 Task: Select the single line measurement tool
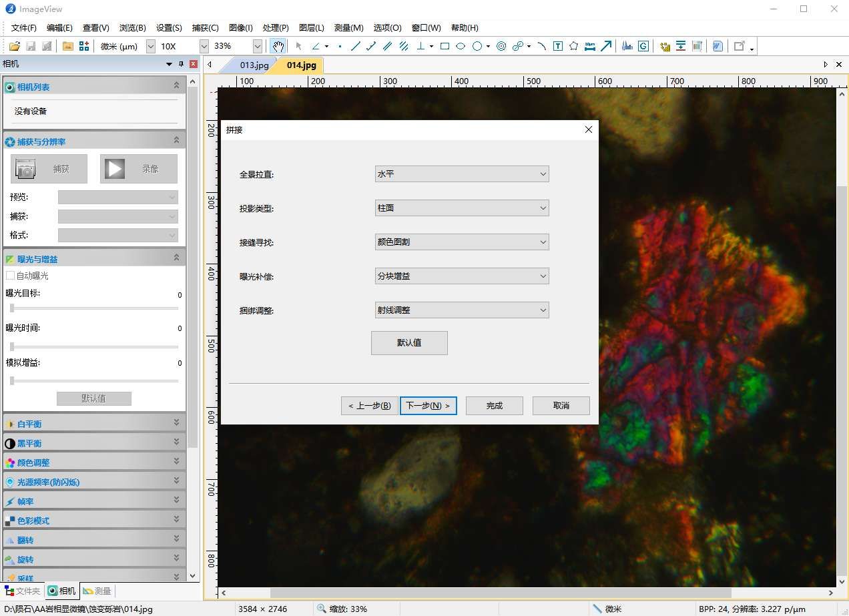tap(356, 46)
